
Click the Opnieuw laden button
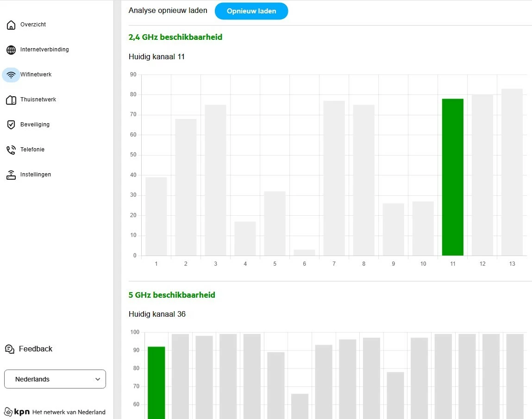(251, 11)
